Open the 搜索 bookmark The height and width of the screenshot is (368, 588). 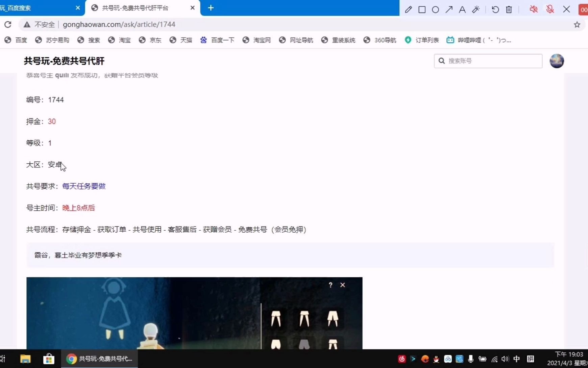(x=89, y=40)
